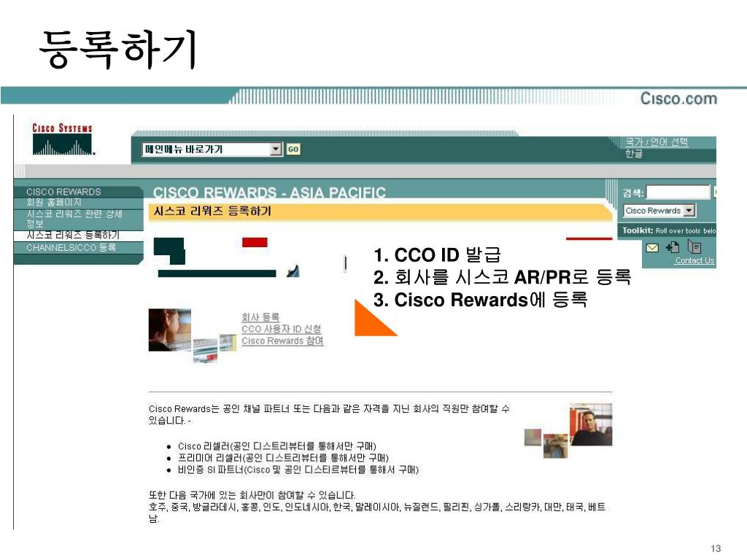Click the CISCO REWARDS - ASIA PACIFIC heading
747x560 pixels.
point(269,192)
